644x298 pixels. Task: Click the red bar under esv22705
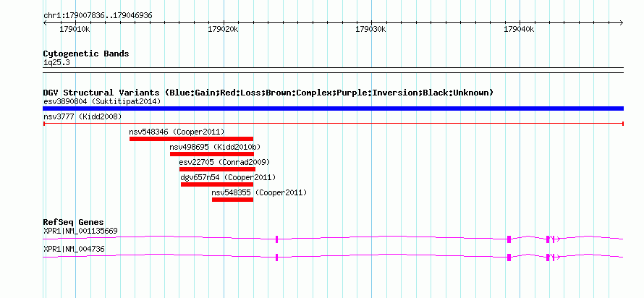click(x=217, y=169)
